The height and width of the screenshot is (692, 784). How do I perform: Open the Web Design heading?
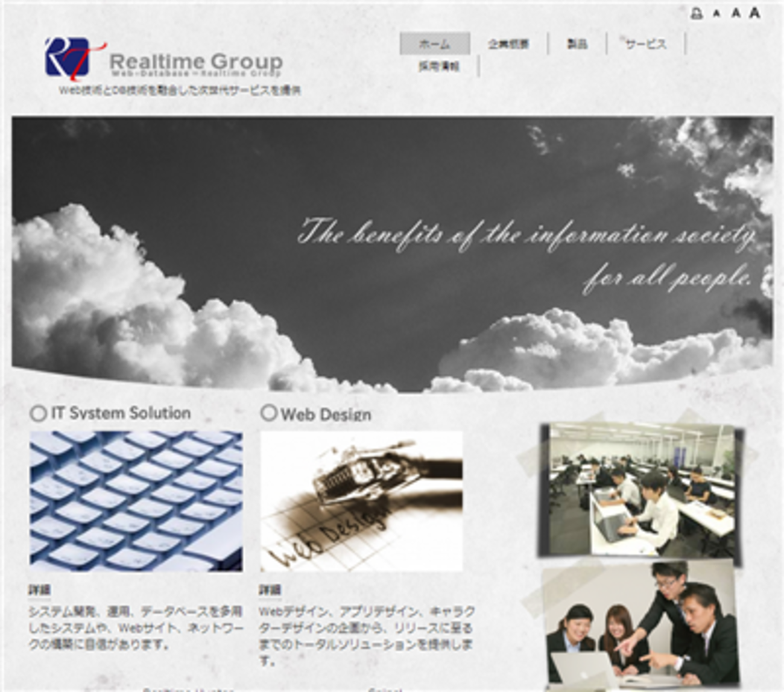[x=326, y=414]
